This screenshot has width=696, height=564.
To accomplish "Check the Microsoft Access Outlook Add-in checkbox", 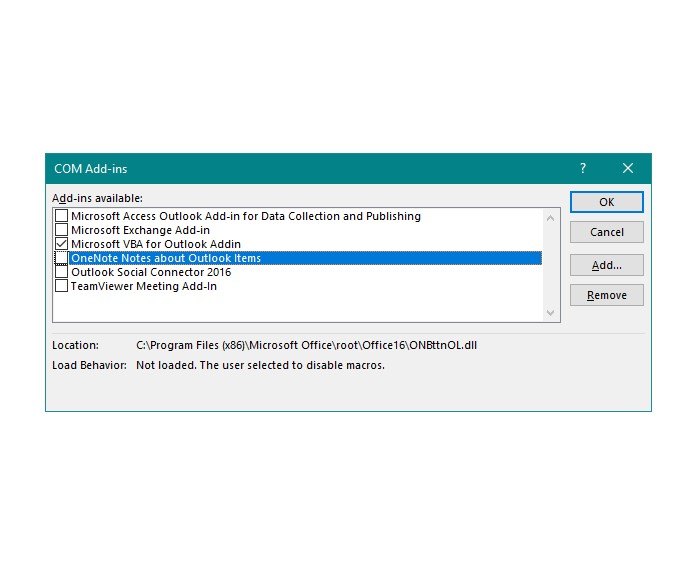I will (x=61, y=216).
